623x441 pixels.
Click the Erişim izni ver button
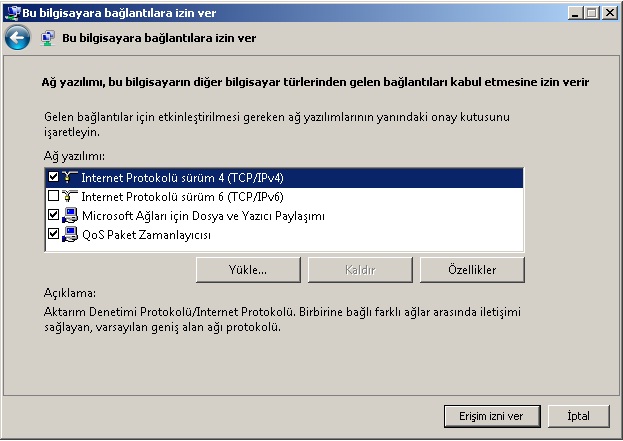pyautogui.click(x=492, y=416)
